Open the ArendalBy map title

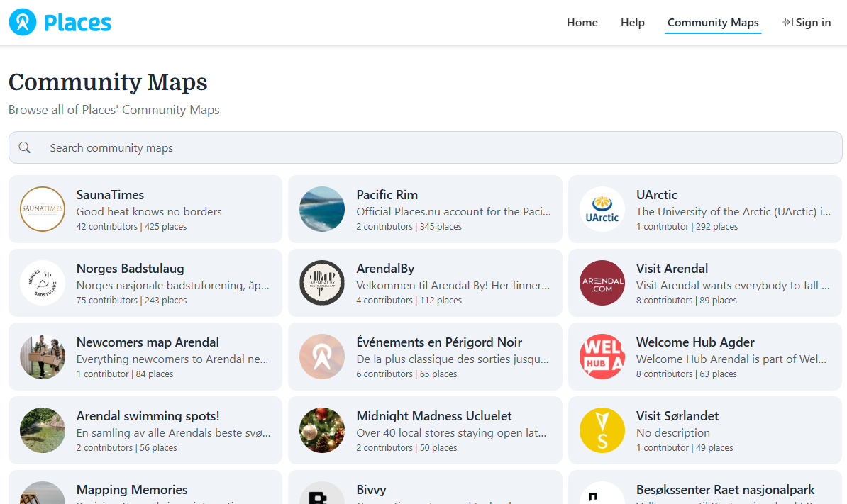coord(385,269)
